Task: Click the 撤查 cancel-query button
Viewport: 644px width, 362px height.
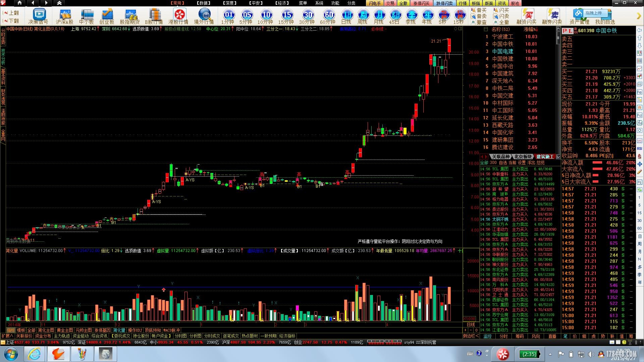Action: point(479,22)
